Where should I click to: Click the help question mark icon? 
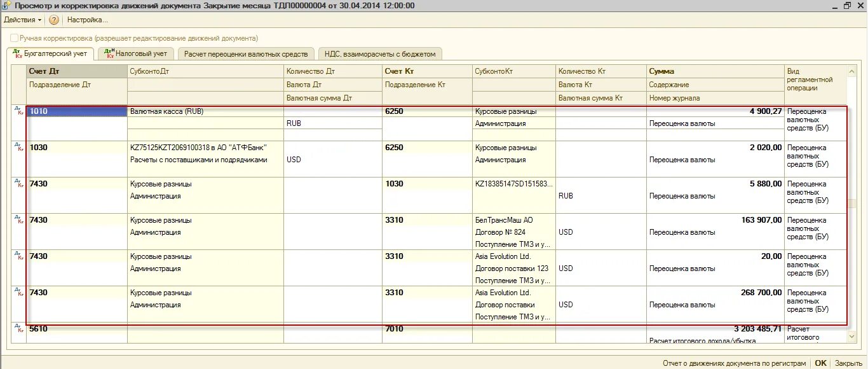[x=54, y=20]
